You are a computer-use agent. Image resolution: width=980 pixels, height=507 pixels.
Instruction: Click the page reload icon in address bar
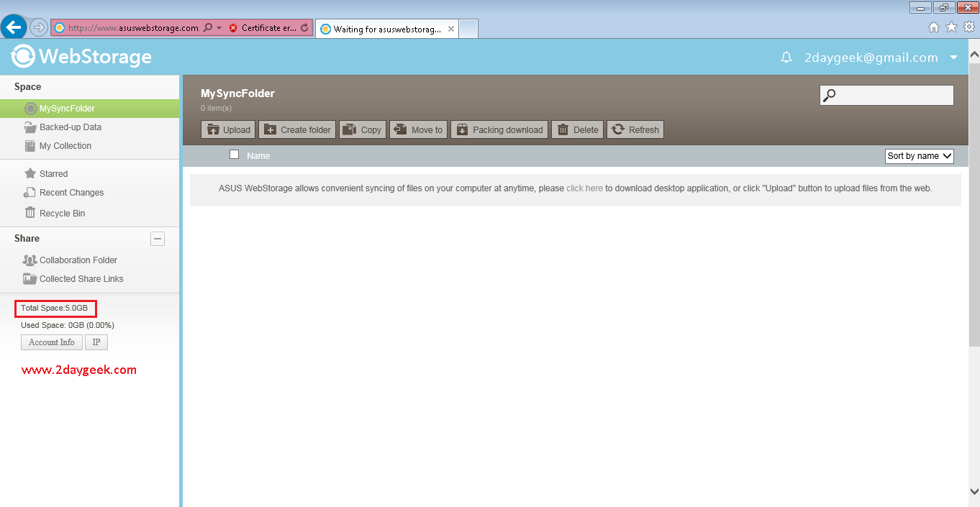pyautogui.click(x=304, y=28)
